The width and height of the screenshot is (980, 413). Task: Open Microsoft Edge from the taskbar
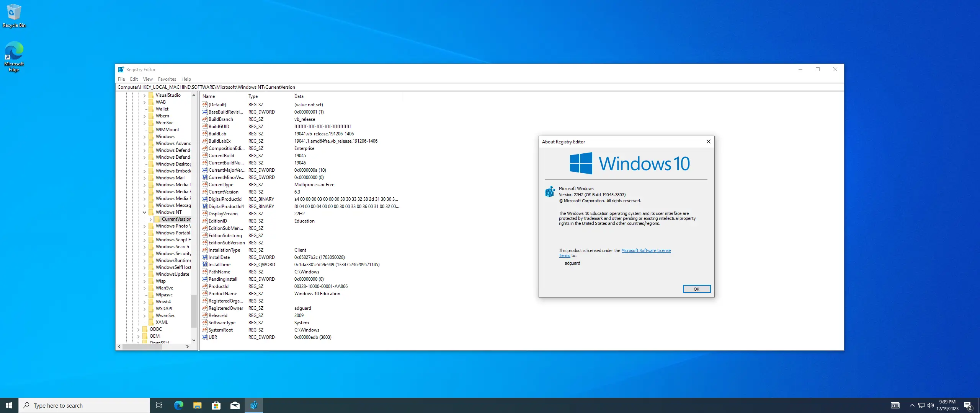(x=178, y=405)
